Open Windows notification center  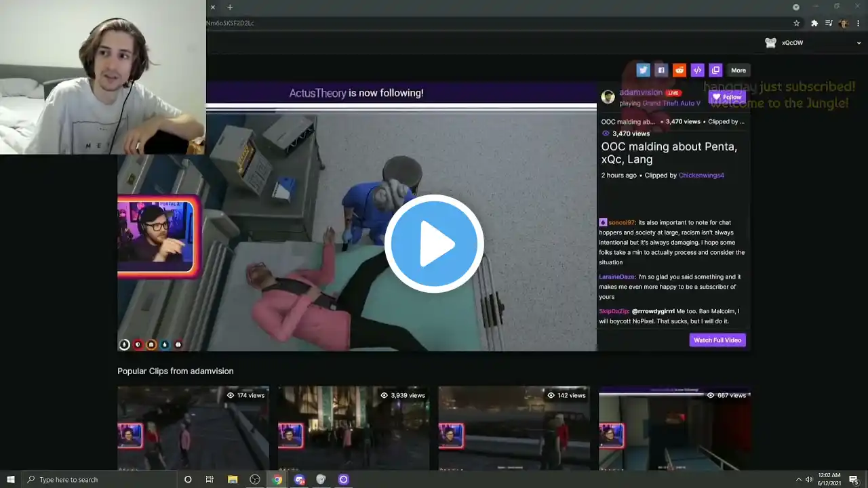point(854,479)
